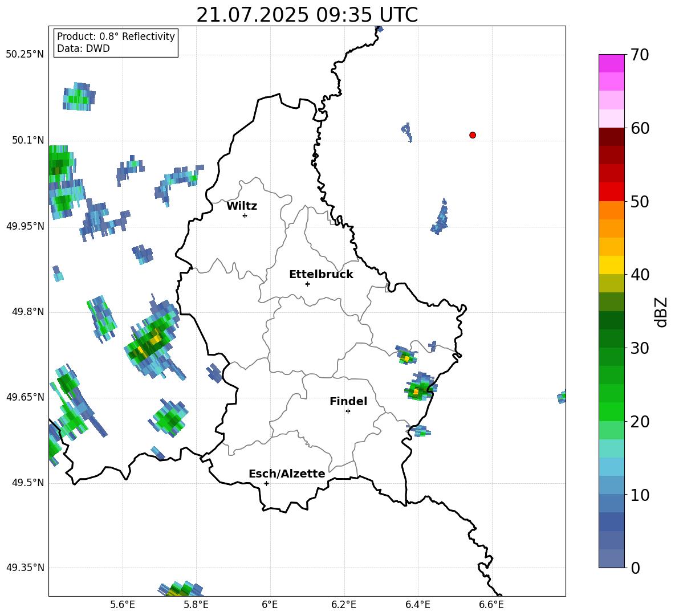Click the cross marker below Findel

pyautogui.click(x=348, y=411)
